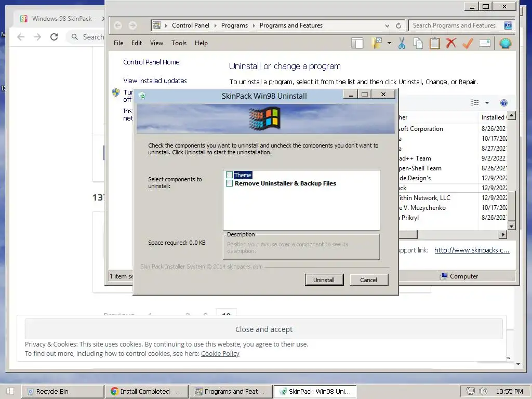
Task: Click the horizontal scrollbar right arrow
Action: (x=503, y=234)
